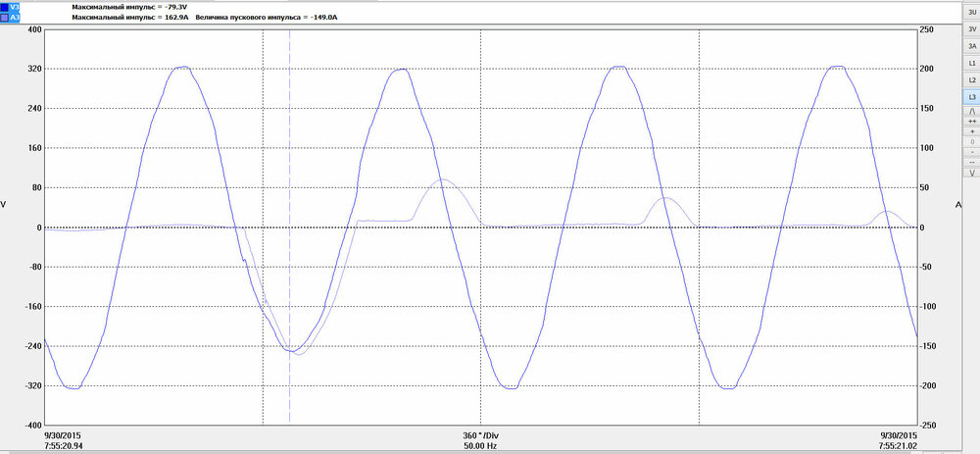
Task: Select the V3 channel legend label
Action: (x=15, y=7)
